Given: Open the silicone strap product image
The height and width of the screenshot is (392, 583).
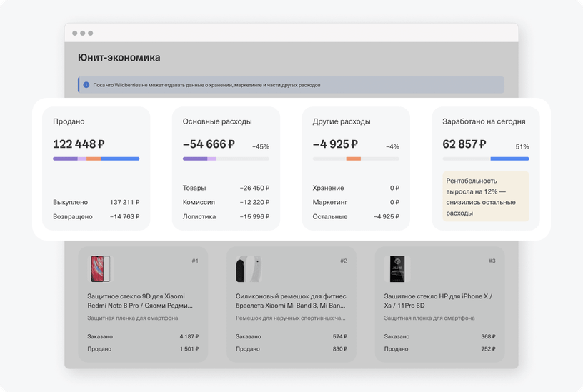Looking at the screenshot, I should coord(249,268).
